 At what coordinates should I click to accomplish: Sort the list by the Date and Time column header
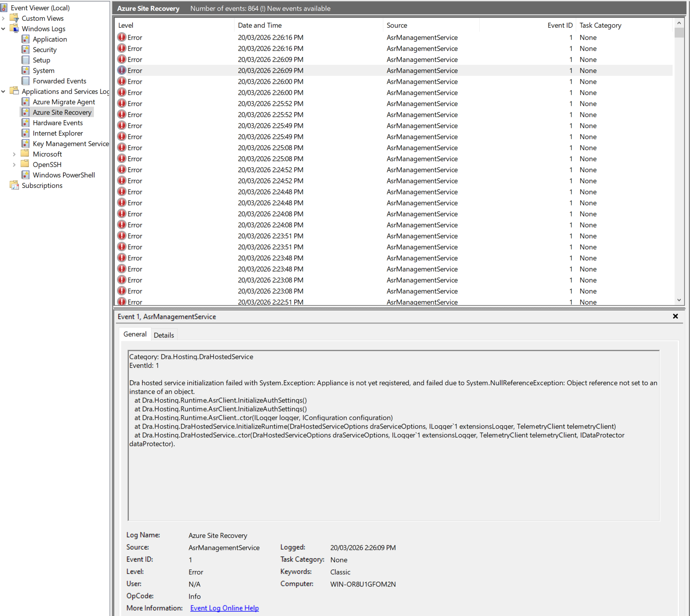click(x=259, y=26)
